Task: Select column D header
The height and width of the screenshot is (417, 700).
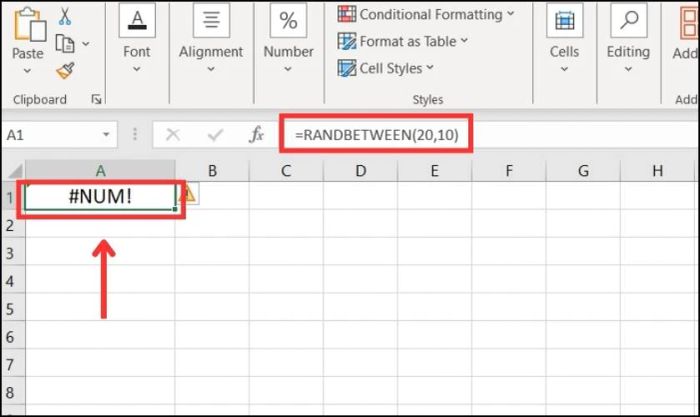Action: [361, 171]
